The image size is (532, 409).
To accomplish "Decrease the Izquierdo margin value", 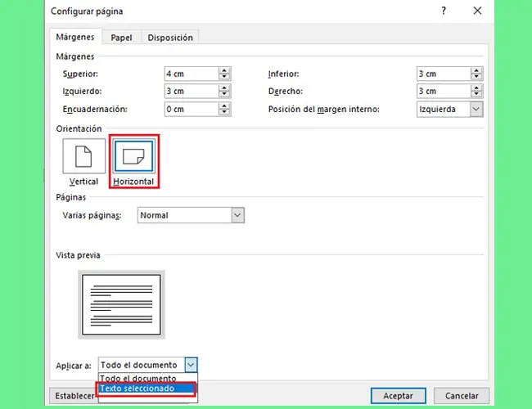I will 224,94.
